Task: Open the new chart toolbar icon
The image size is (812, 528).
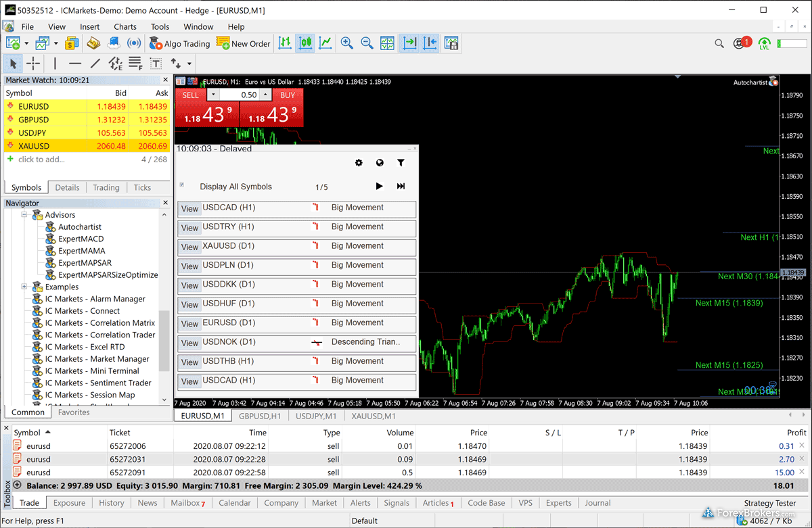Action: pyautogui.click(x=12, y=43)
